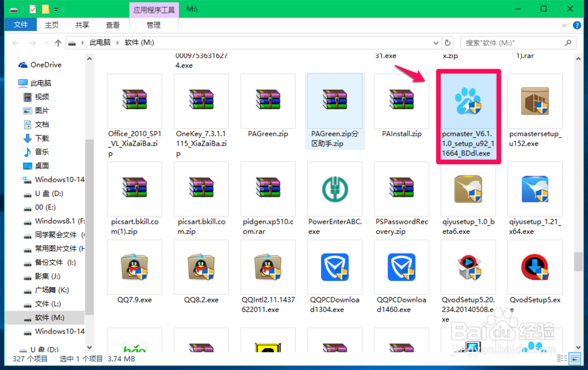The image size is (588, 370).
Task: Select the QvodSetup5.exe red download icon
Action: click(534, 267)
